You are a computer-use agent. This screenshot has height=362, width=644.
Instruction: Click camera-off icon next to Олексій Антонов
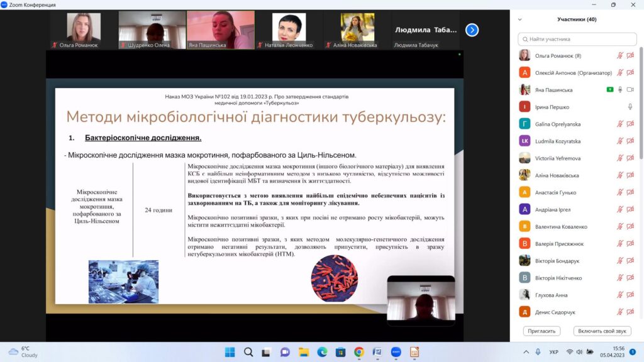tap(630, 73)
